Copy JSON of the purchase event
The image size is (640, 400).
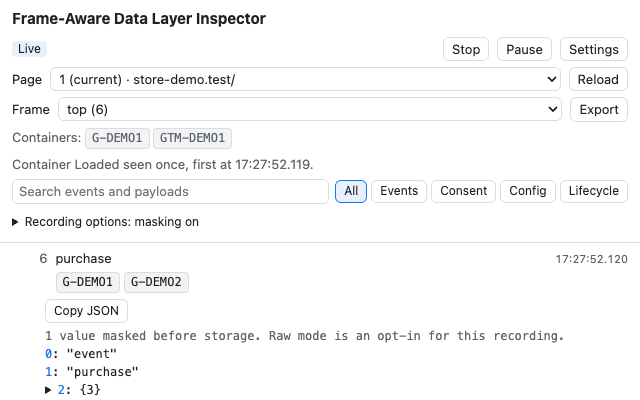(x=86, y=311)
